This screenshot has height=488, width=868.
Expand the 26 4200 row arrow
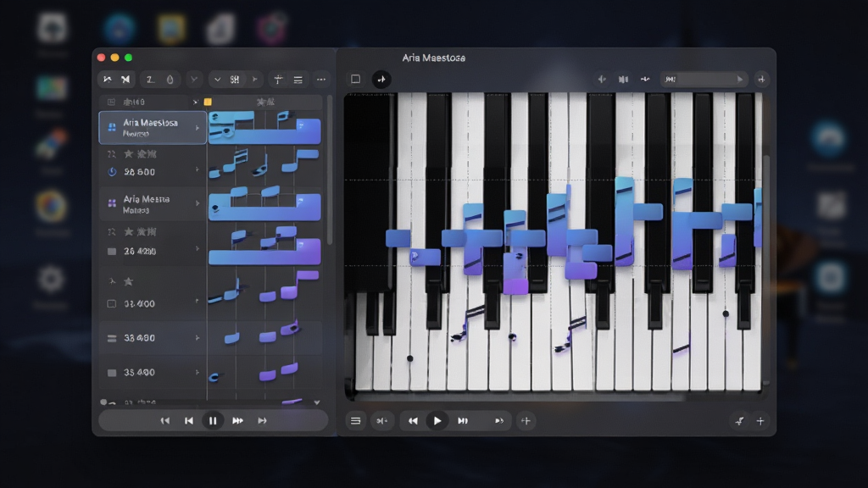click(198, 249)
